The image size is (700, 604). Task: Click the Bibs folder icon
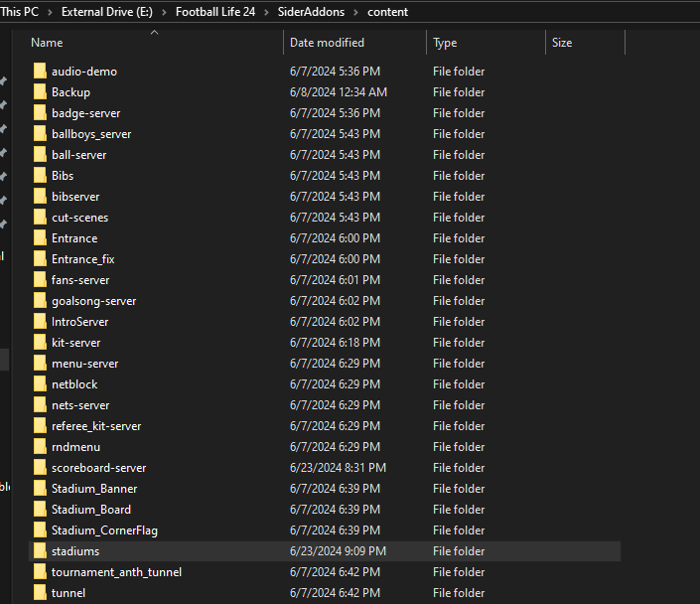(x=40, y=176)
